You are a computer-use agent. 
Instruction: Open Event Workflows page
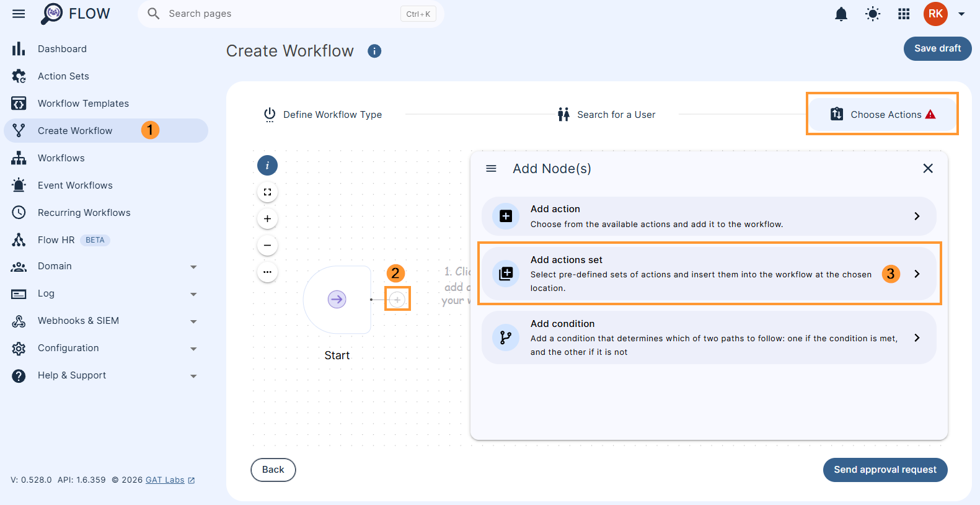106,185
